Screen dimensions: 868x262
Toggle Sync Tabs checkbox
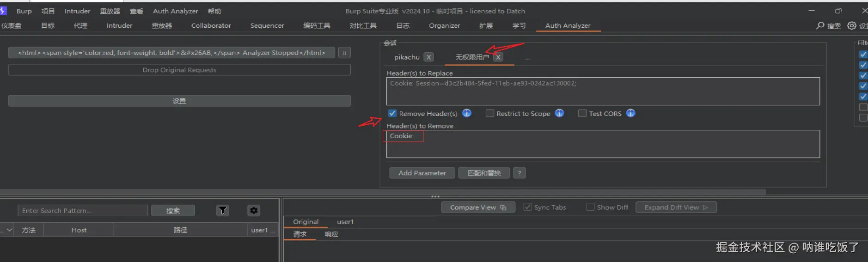point(527,207)
